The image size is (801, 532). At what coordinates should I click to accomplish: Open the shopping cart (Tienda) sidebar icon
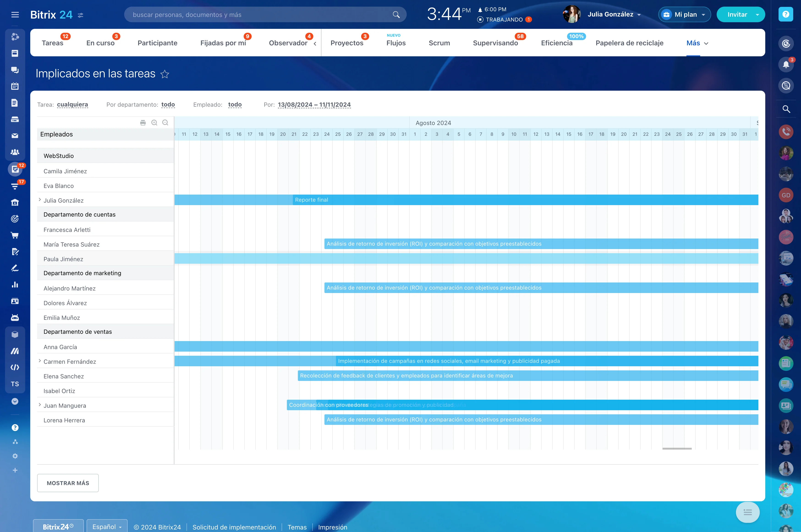tap(15, 235)
